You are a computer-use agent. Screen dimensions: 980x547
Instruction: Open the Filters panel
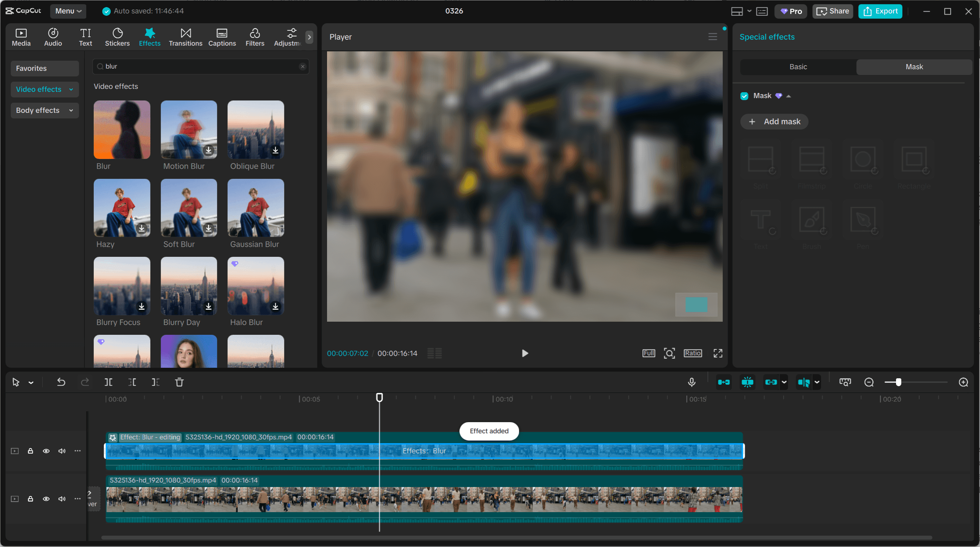coord(255,36)
